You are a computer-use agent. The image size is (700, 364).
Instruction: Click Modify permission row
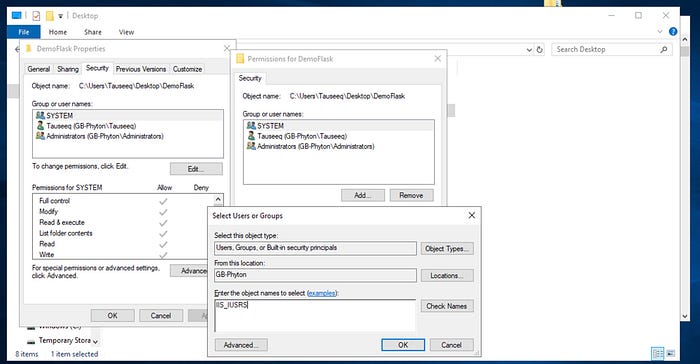pos(124,212)
